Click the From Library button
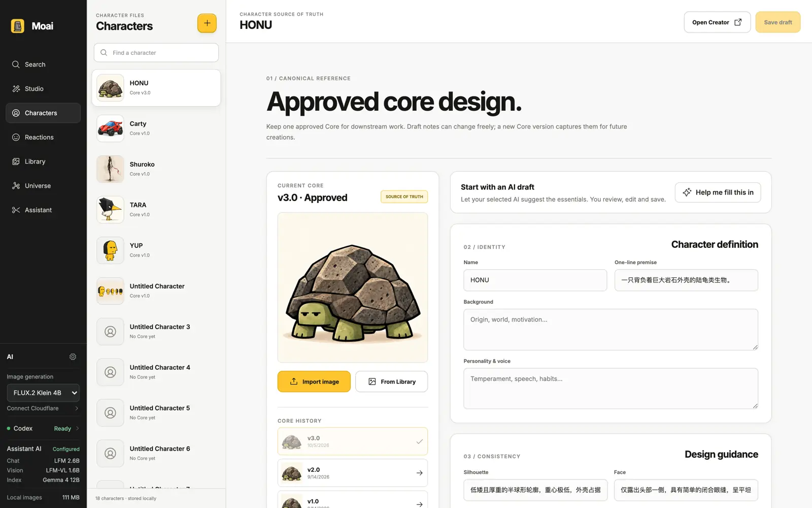 coord(392,382)
